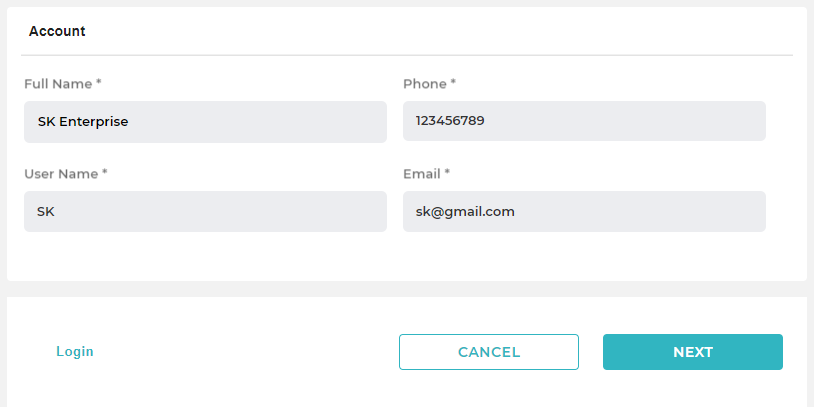Click the divider line under Account heading

click(406, 55)
